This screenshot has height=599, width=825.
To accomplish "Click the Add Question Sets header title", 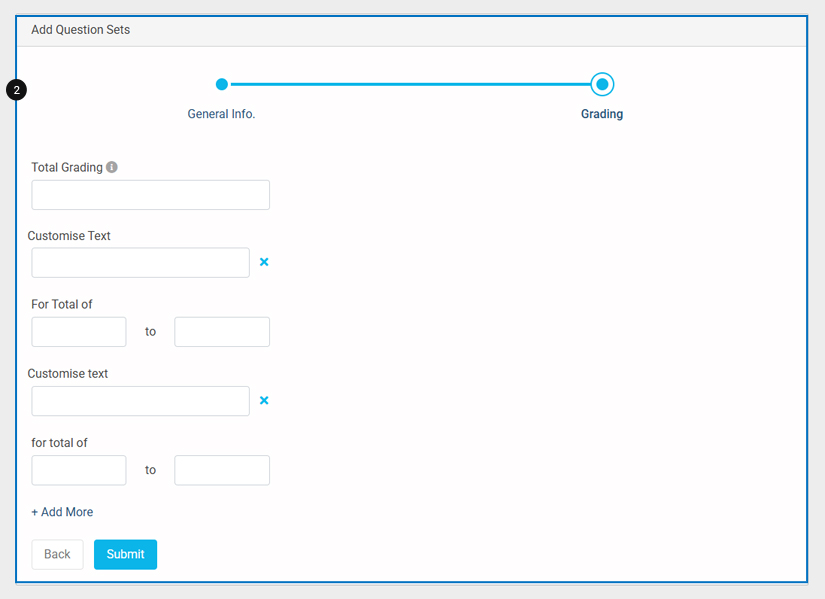I will point(80,30).
